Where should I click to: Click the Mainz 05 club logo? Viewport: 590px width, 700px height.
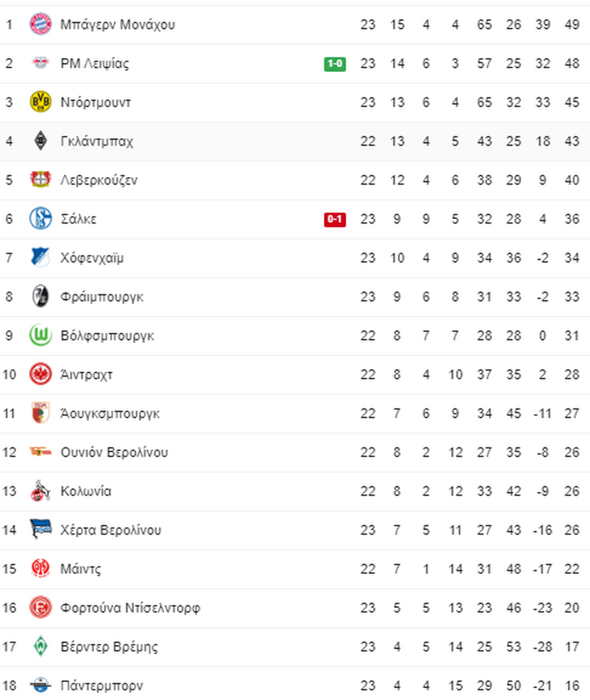pos(40,568)
